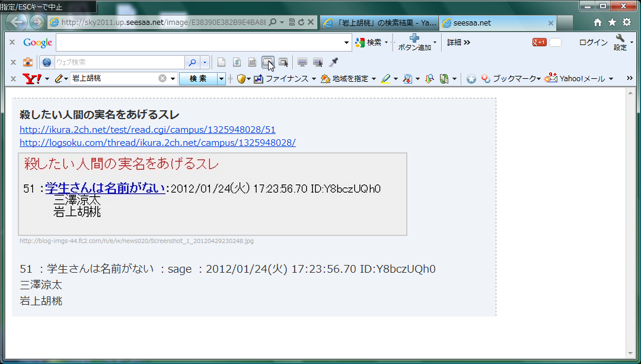Select the color picker eyedropper tool

tap(334, 62)
